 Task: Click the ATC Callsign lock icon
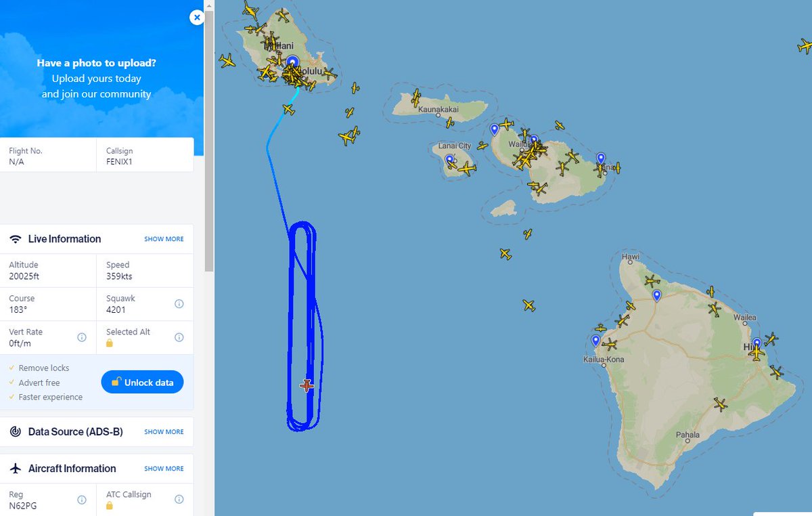pyautogui.click(x=110, y=506)
